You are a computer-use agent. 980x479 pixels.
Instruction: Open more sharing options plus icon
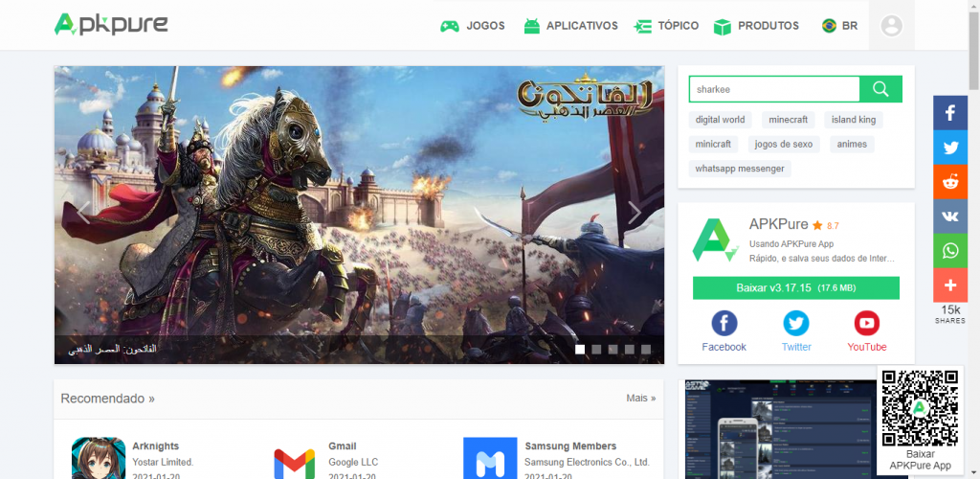pyautogui.click(x=950, y=285)
